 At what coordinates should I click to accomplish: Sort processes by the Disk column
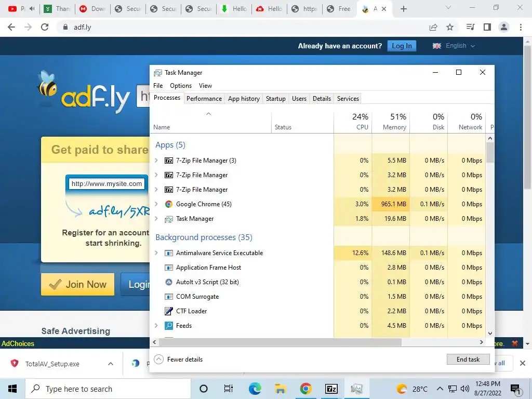pyautogui.click(x=429, y=122)
